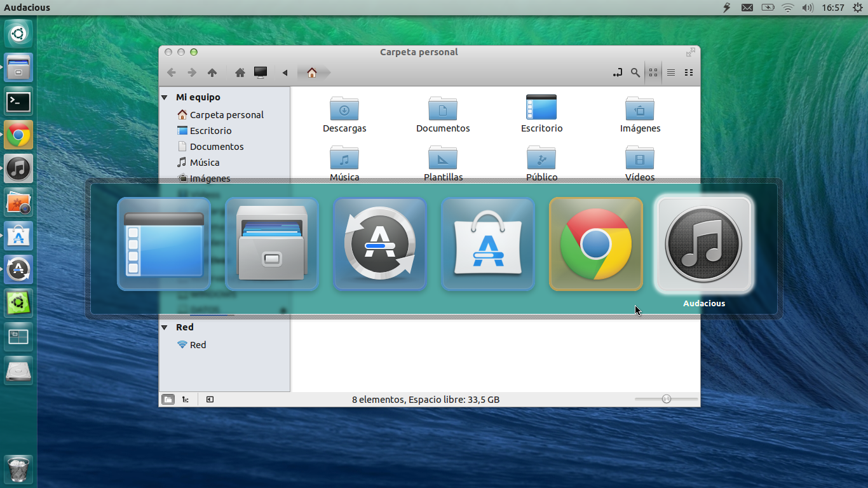Open the workspace switcher in the dock
This screenshot has width=868, height=488.
18,337
